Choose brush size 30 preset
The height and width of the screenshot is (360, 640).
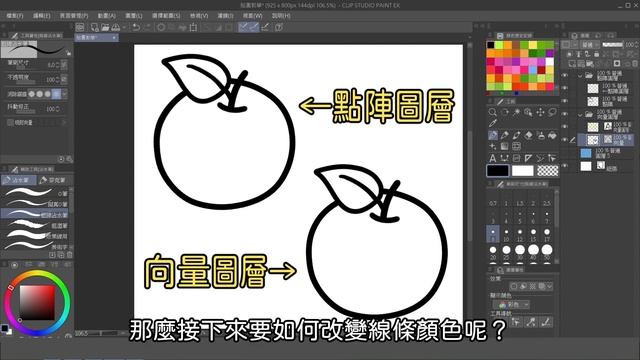tap(520, 253)
